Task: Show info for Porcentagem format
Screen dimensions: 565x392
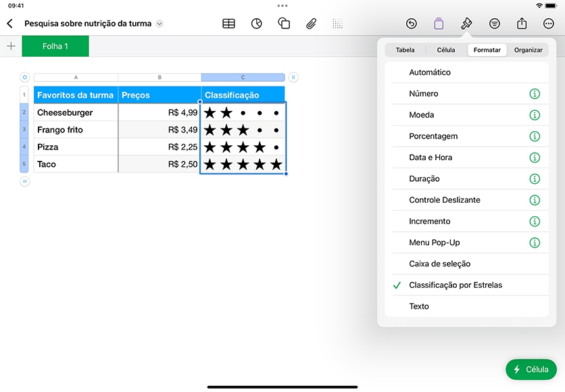Action: click(535, 137)
